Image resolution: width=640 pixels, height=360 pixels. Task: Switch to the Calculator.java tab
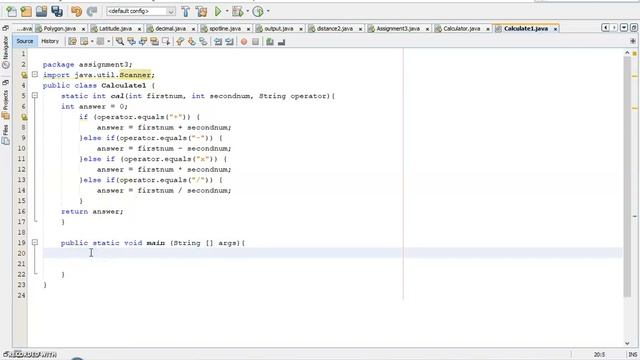coord(462,29)
